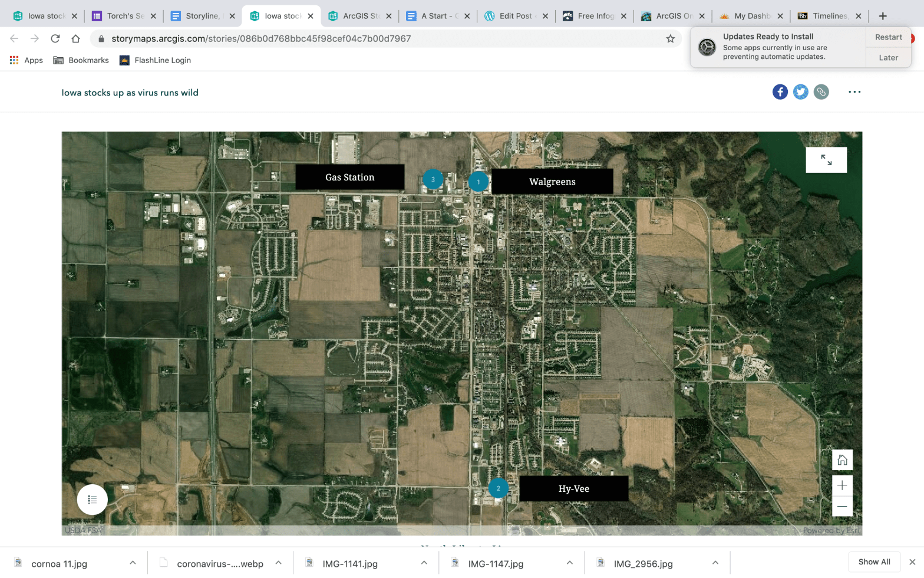924x578 pixels.
Task: Bookmark this page with star icon
Action: (670, 39)
